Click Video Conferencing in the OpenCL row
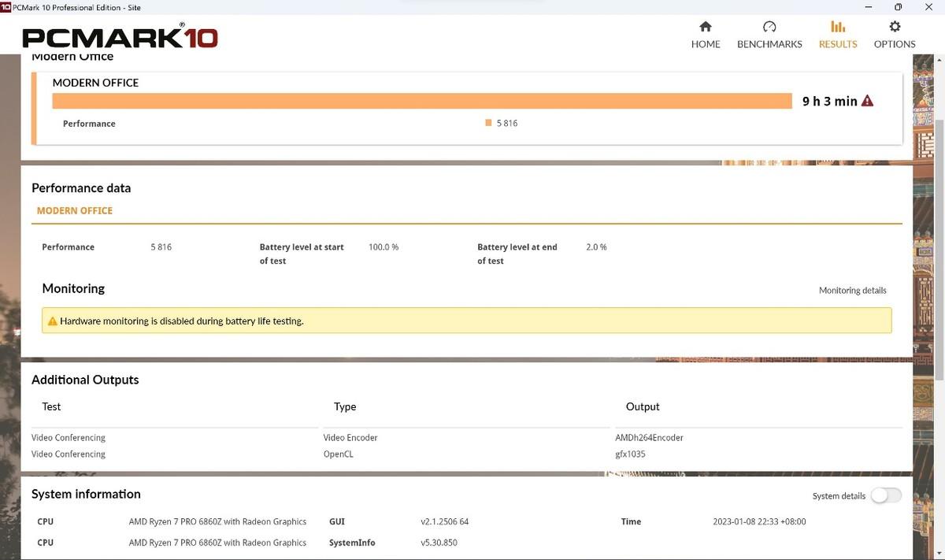The height and width of the screenshot is (560, 945). click(x=69, y=454)
